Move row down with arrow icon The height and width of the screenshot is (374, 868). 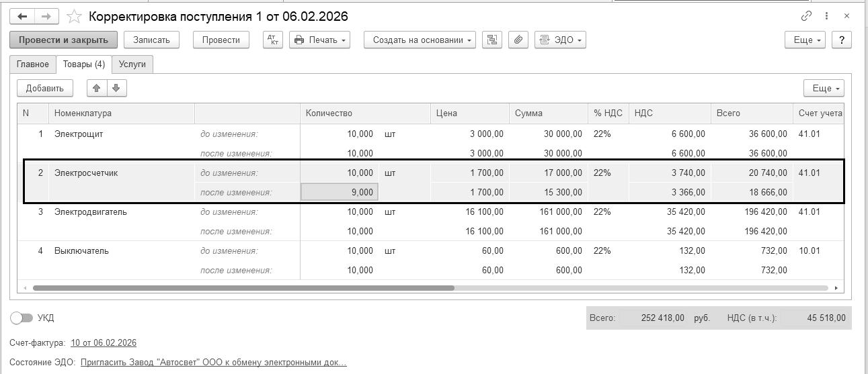(116, 88)
